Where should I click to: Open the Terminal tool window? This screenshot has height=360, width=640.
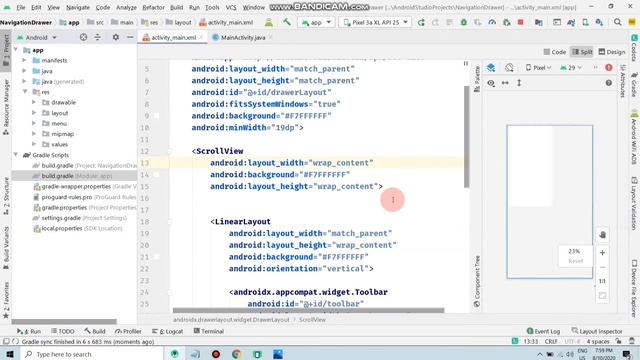(209, 331)
